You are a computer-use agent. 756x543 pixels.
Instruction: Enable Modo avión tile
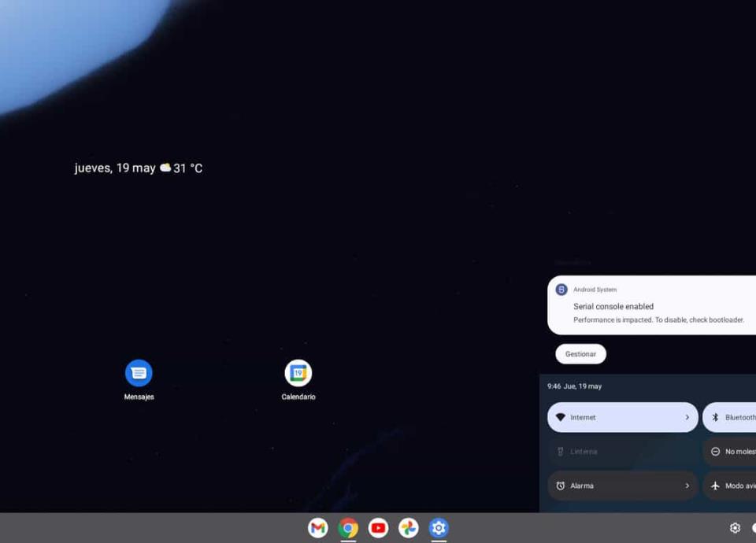pos(730,486)
